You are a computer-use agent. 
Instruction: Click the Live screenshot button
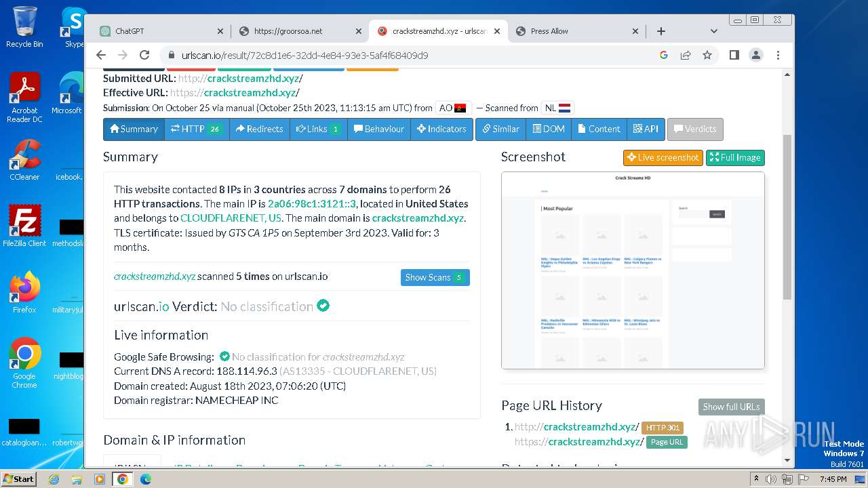[x=663, y=157]
